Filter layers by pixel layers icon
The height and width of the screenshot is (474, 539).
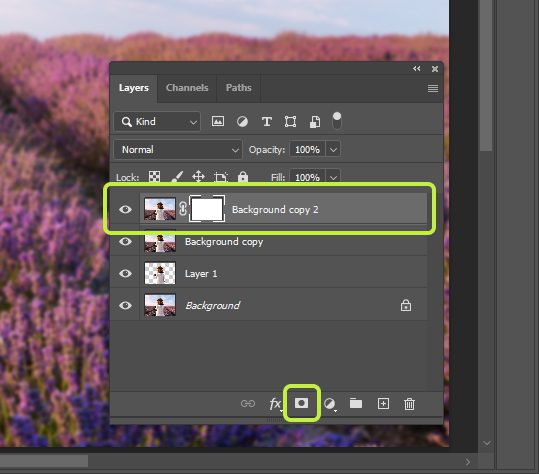(218, 121)
